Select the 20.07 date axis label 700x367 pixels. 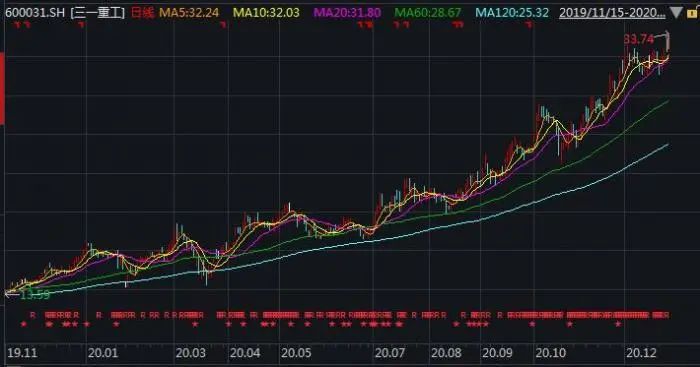pyautogui.click(x=390, y=353)
